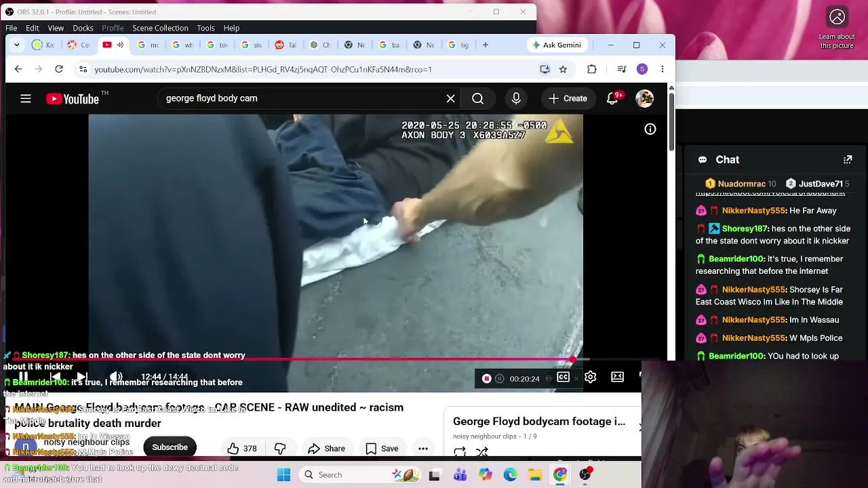
Task: Go back in the Chrome browser
Action: point(18,69)
